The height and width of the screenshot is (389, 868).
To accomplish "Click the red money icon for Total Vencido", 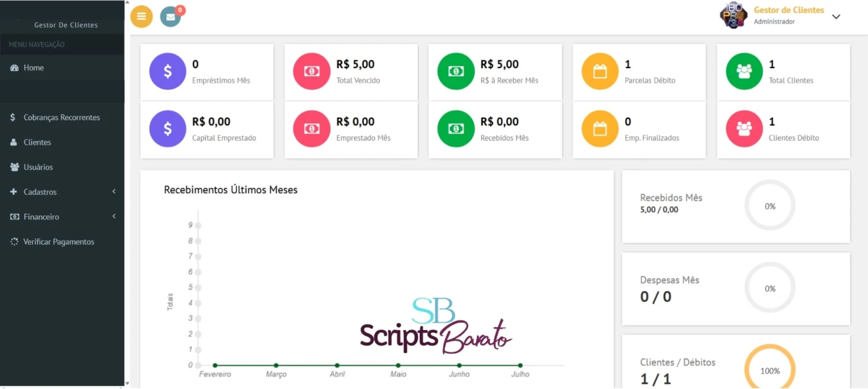I will (312, 71).
